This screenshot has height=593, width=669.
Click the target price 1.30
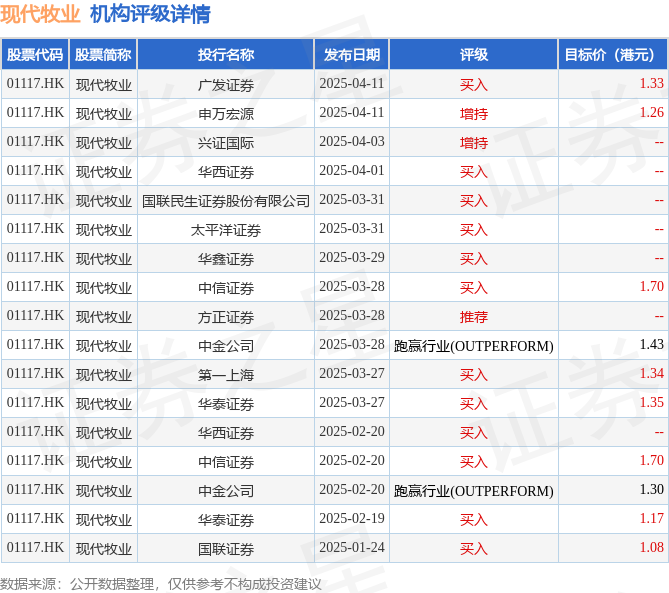point(652,489)
